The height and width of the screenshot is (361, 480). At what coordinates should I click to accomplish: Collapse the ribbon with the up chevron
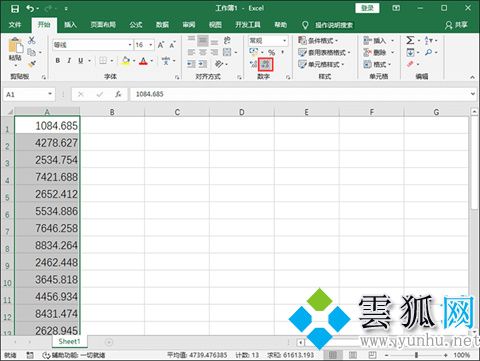coord(472,77)
